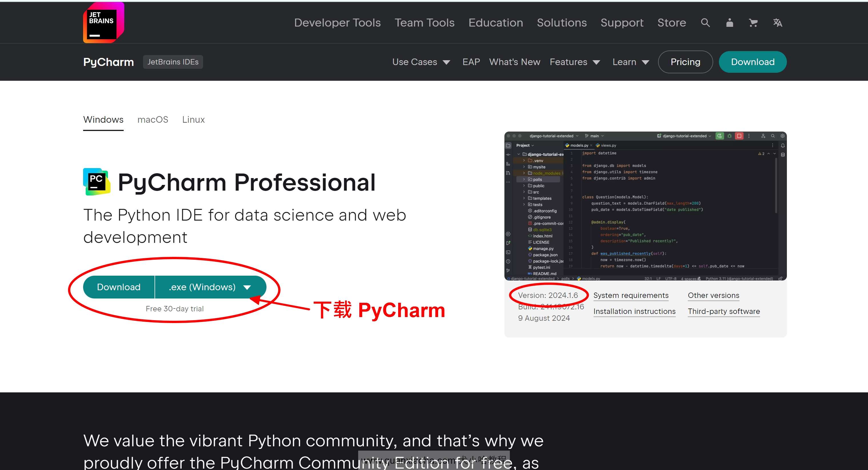
Task: Click the JetBrains logo
Action: click(104, 23)
